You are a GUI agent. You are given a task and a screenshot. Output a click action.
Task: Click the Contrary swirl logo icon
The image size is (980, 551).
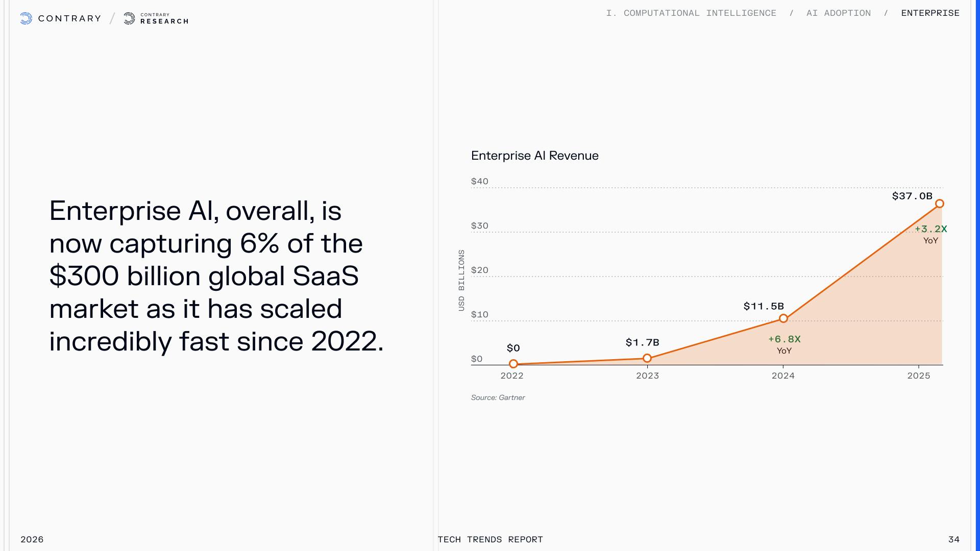click(26, 18)
